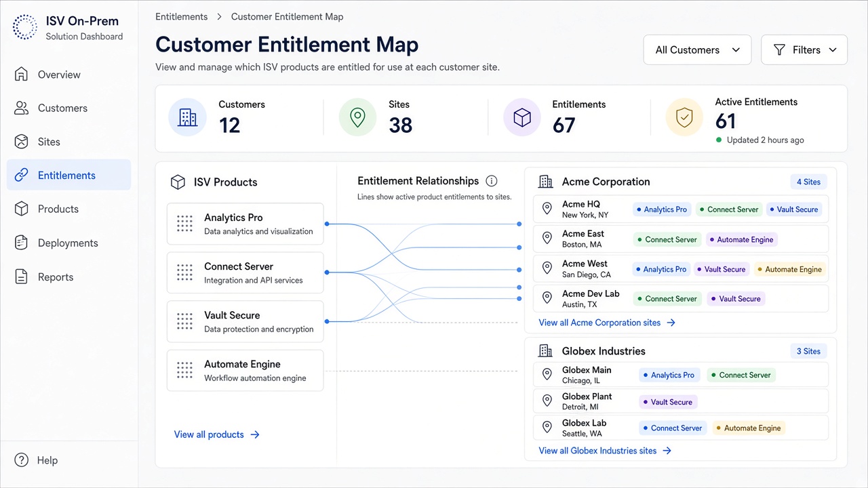Click Connect Server tag on Acme Dev Lab row
This screenshot has height=488, width=868.
point(667,299)
